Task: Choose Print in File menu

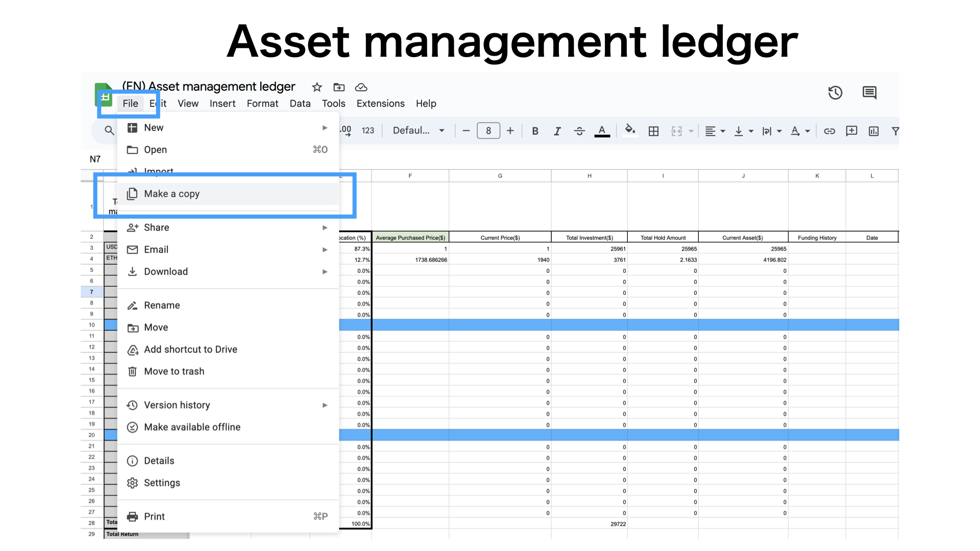Action: [228, 516]
